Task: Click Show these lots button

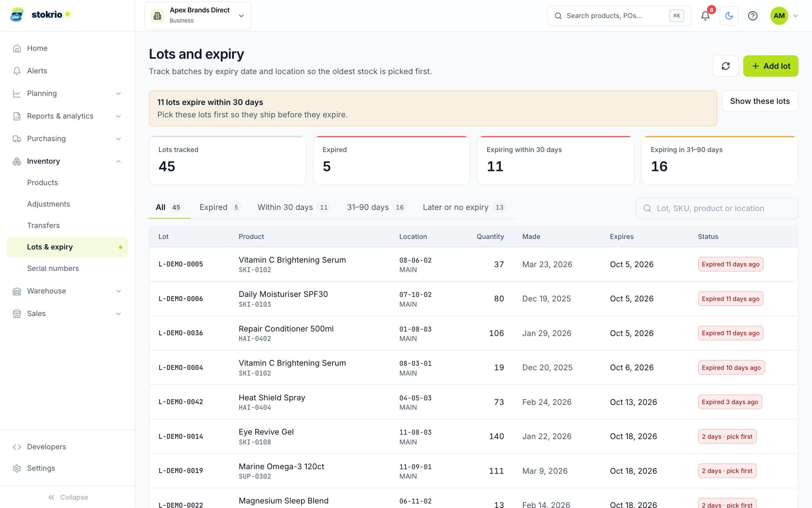Action: click(x=760, y=101)
